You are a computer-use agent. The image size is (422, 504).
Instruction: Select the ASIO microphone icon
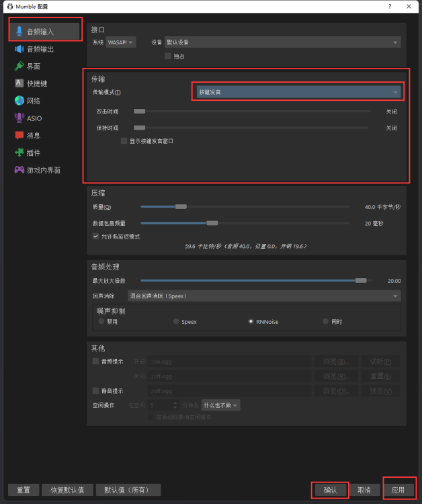coord(19,118)
